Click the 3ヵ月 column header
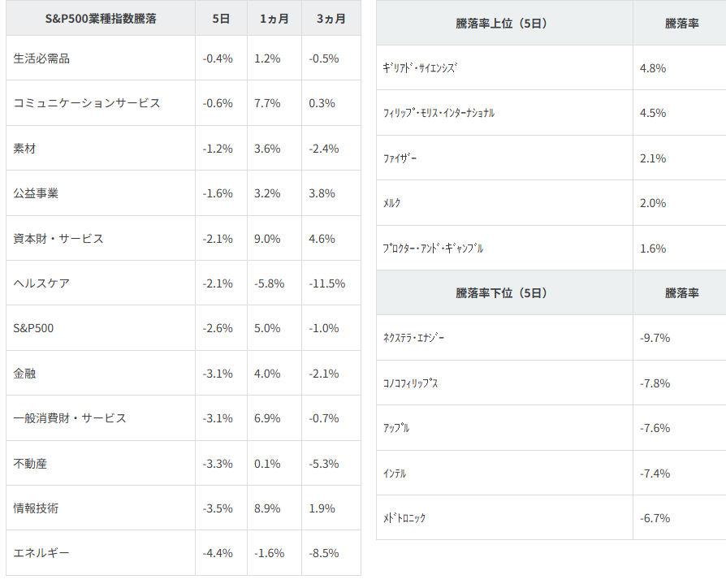Screen dimensions: 726x588 [x=331, y=18]
